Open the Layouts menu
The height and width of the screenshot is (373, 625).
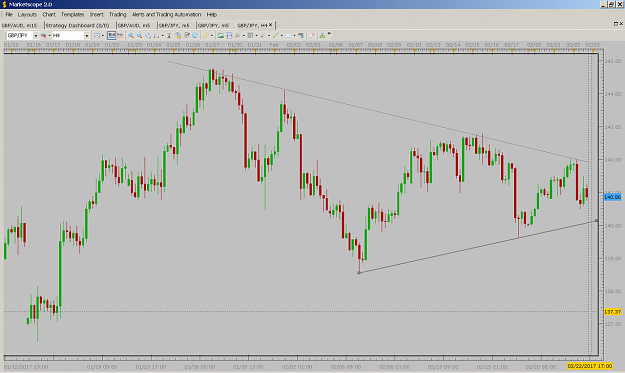click(27, 14)
